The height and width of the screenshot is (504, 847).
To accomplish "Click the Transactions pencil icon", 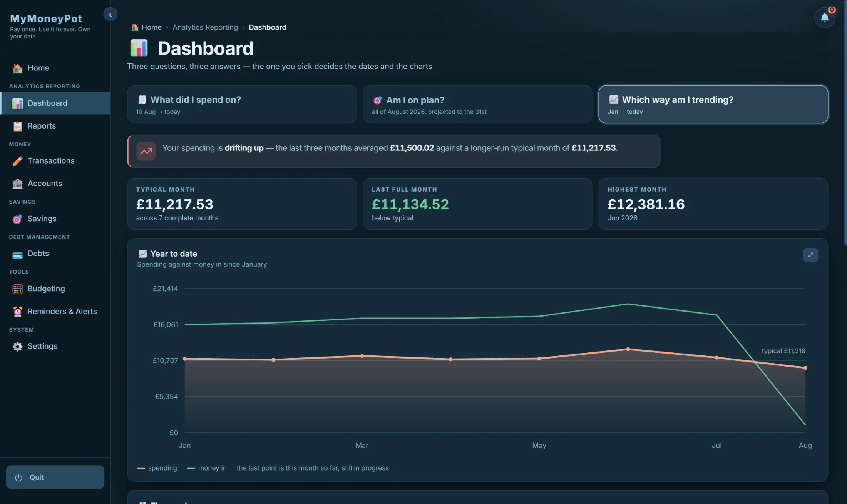I will tap(17, 161).
